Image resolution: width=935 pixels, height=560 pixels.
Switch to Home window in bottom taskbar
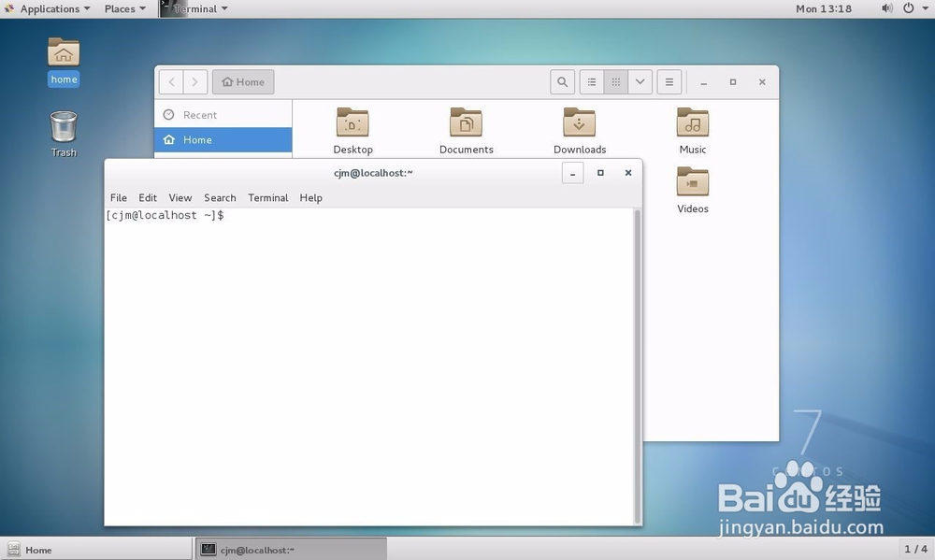[96, 550]
